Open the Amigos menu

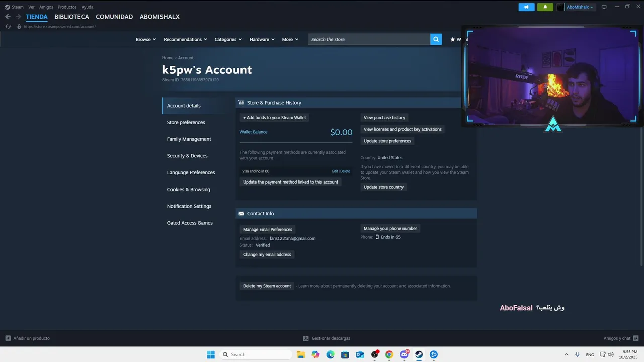[x=46, y=7]
